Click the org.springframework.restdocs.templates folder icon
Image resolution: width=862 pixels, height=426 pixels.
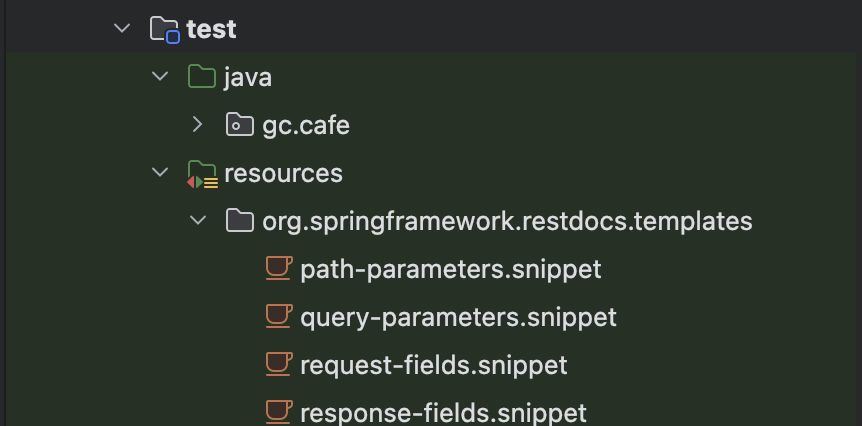240,221
